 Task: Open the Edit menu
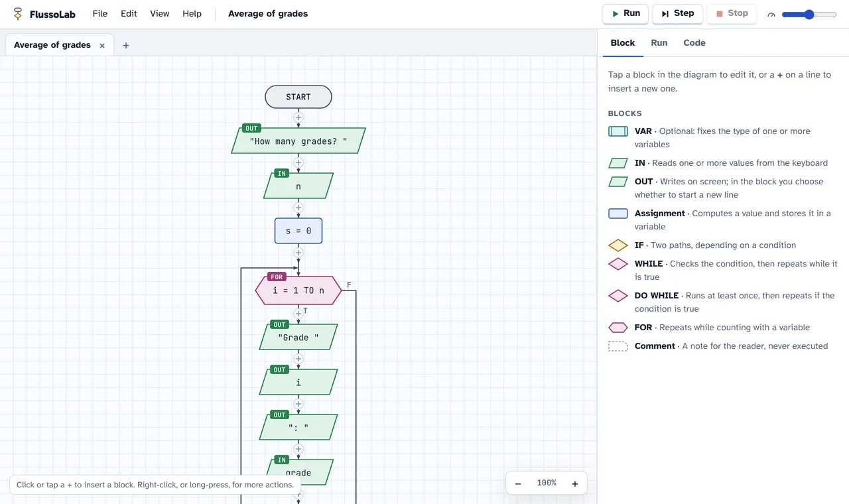(x=129, y=14)
